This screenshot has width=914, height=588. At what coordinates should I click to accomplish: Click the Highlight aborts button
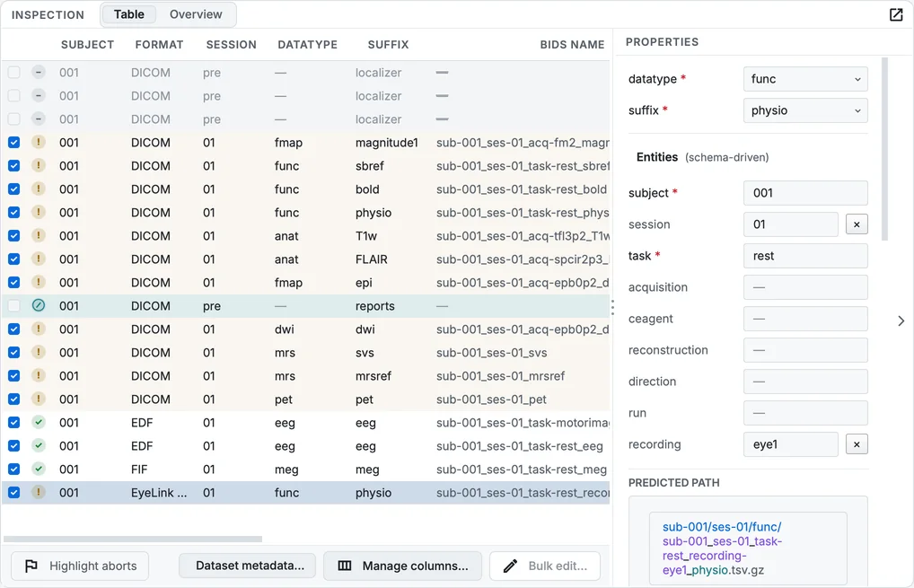[x=80, y=566]
